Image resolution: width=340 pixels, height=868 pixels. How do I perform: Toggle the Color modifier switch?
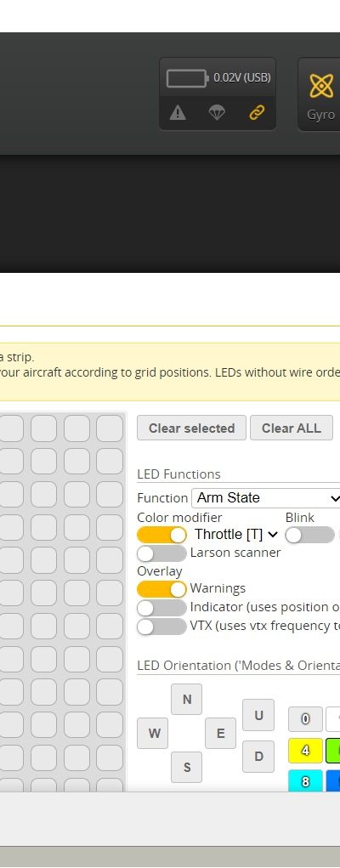(x=161, y=535)
